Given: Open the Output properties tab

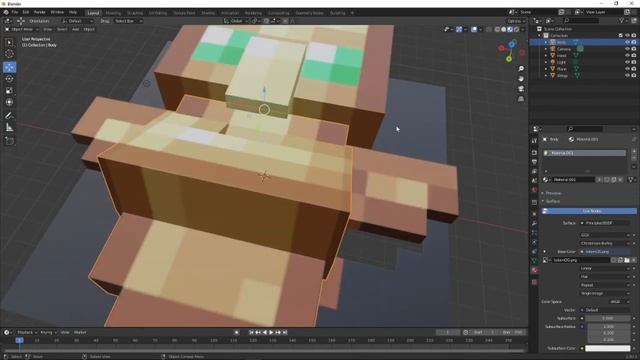Looking at the screenshot, I should point(534,162).
